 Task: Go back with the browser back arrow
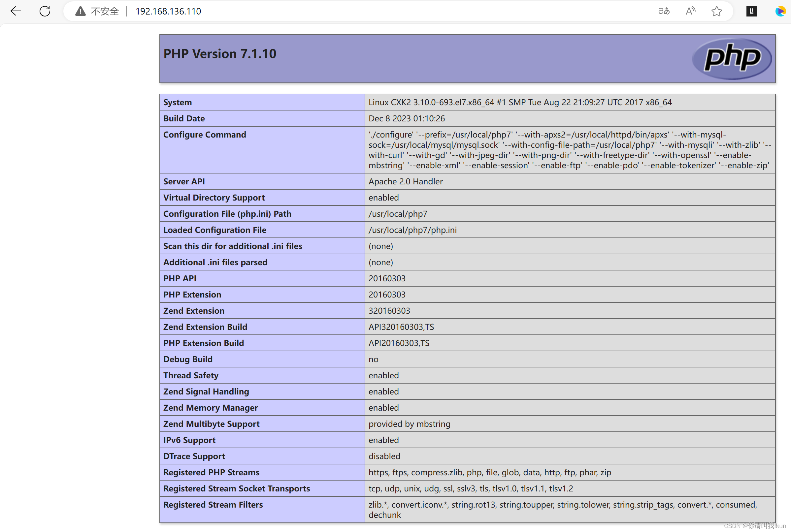(x=16, y=11)
